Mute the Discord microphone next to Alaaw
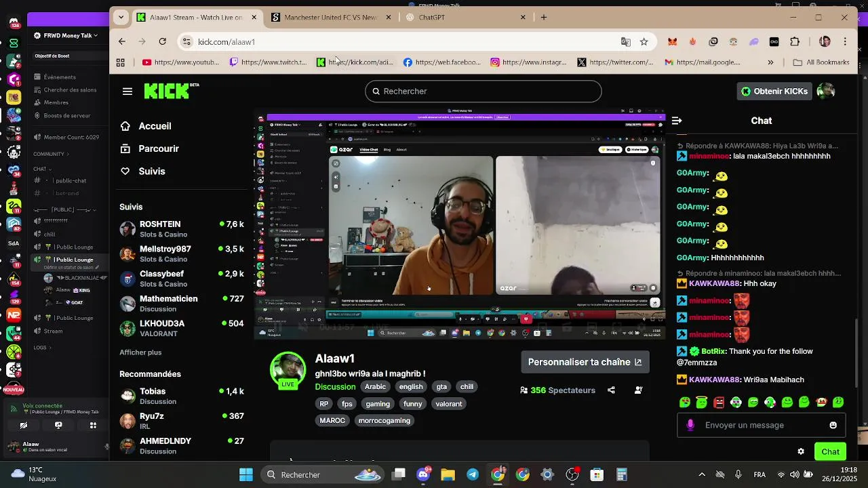This screenshot has height=488, width=868. coord(106,447)
